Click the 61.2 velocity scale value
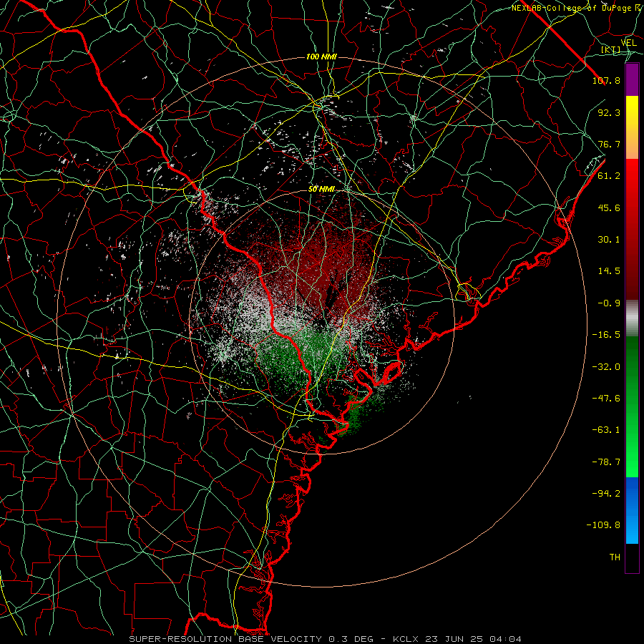 (x=609, y=176)
